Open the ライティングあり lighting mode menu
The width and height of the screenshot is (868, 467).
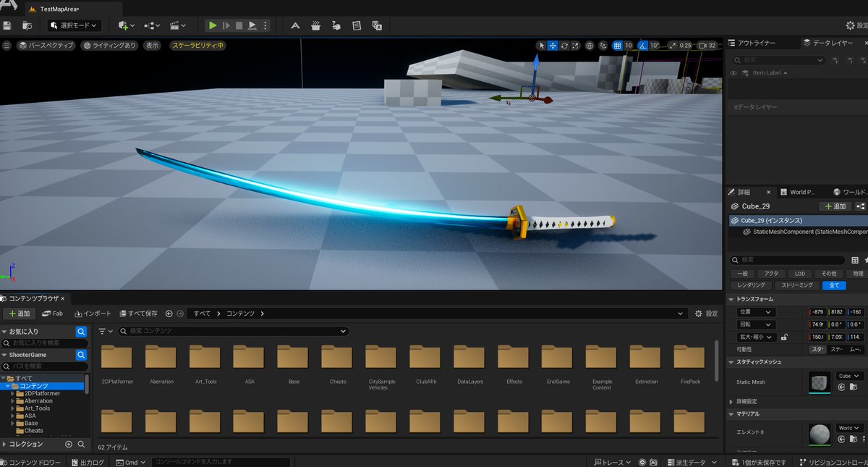[x=110, y=45]
